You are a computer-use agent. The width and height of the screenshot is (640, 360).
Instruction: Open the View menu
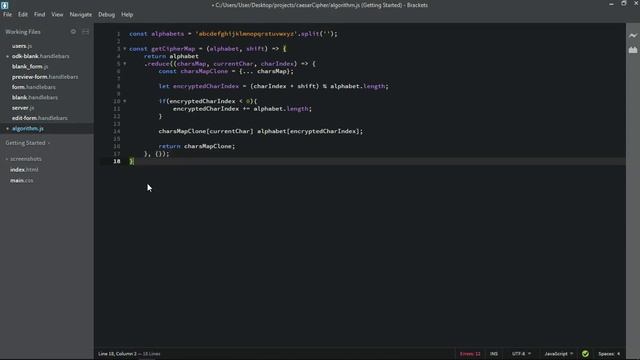pos(57,14)
